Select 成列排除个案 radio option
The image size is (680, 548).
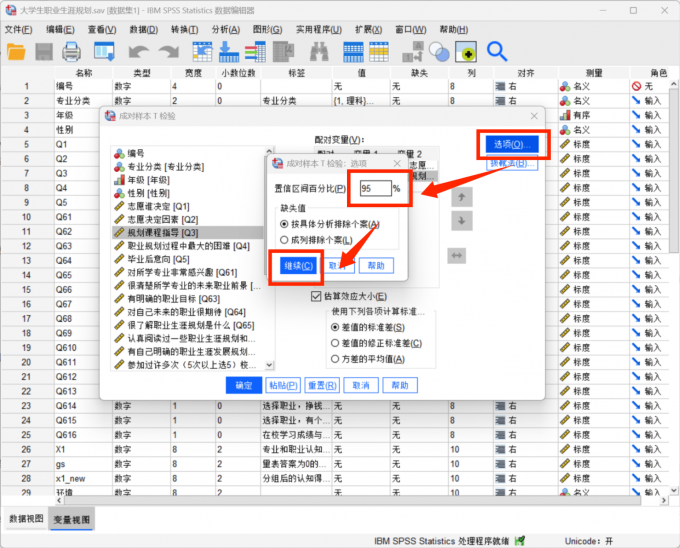point(284,240)
